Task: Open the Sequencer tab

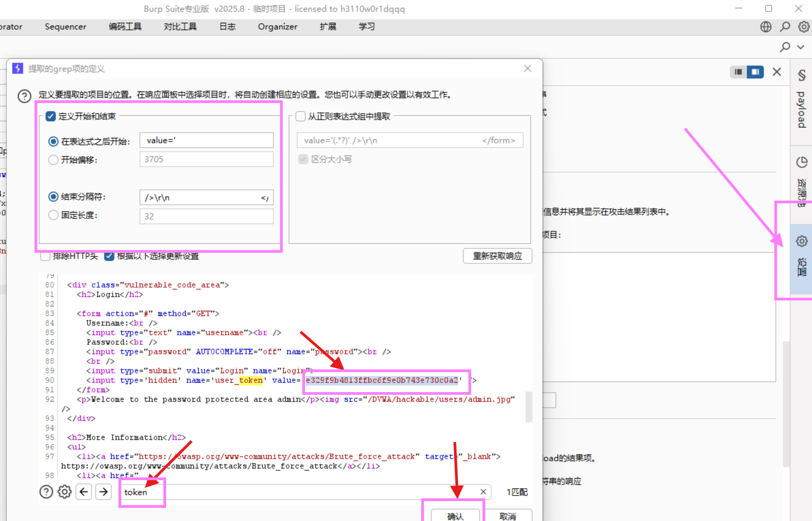Action: coord(65,27)
